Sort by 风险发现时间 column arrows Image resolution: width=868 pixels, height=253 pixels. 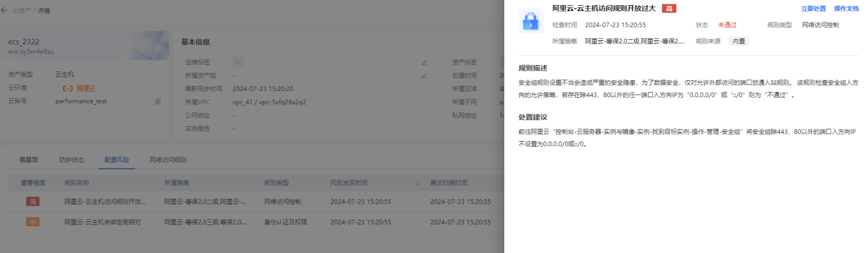[x=417, y=183]
